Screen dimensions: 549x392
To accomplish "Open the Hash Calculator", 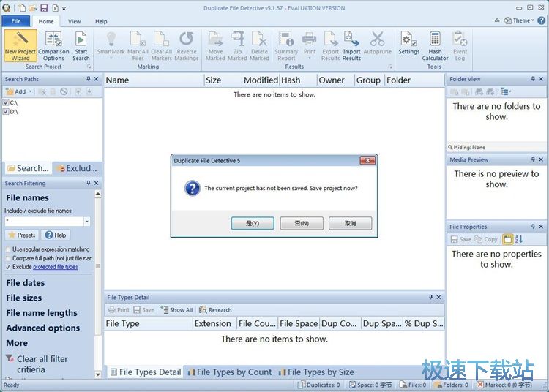I will 435,46.
